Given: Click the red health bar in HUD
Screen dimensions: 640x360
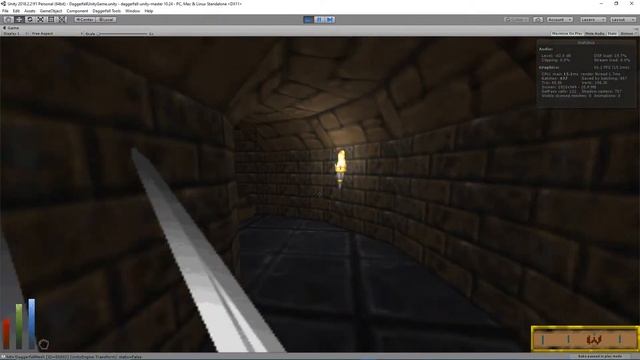Looking at the screenshot, I should (x=7, y=333).
